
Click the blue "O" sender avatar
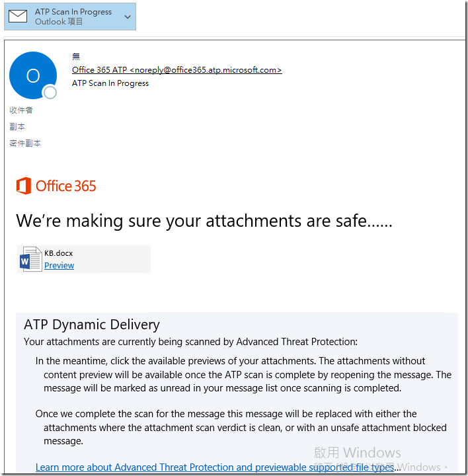(x=32, y=75)
